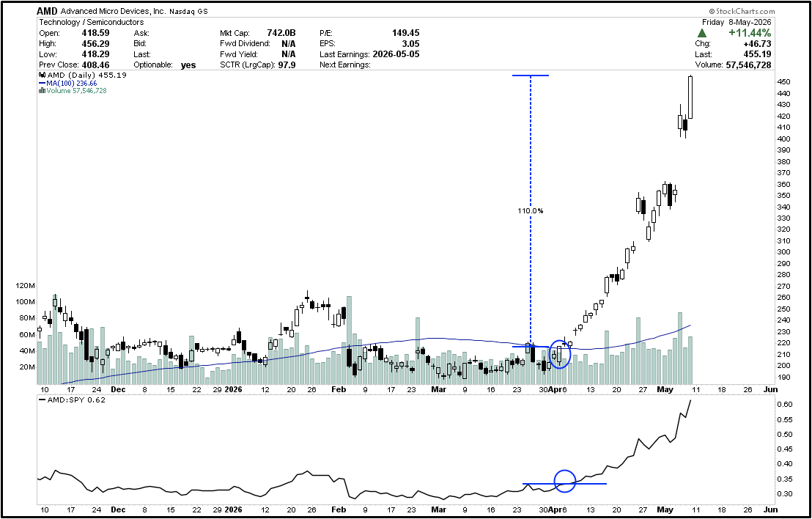Click the 110.0% measurement label

pyautogui.click(x=531, y=211)
